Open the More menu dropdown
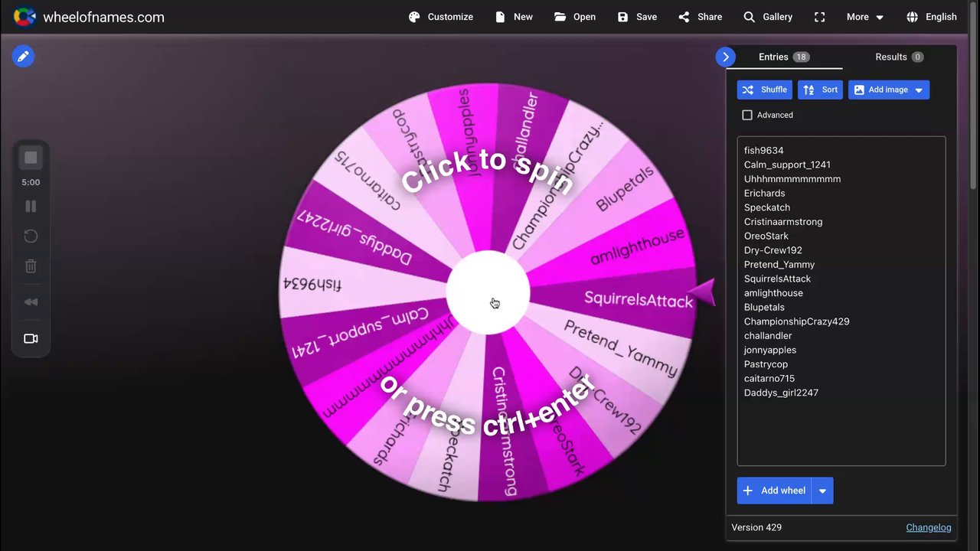 pyautogui.click(x=865, y=17)
